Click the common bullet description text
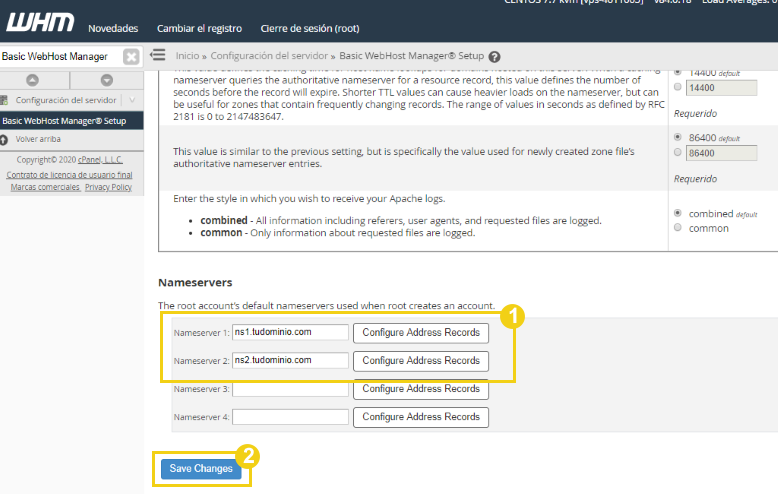This screenshot has width=778, height=494. click(x=338, y=233)
